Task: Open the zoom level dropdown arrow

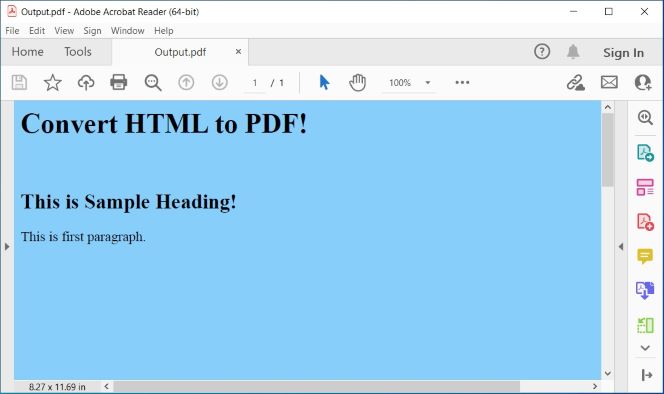Action: [x=428, y=83]
